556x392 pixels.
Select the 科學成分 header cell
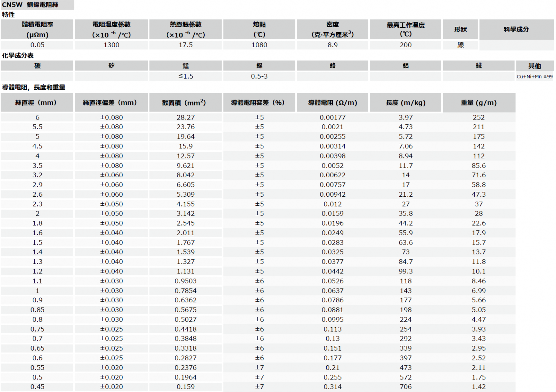point(516,30)
